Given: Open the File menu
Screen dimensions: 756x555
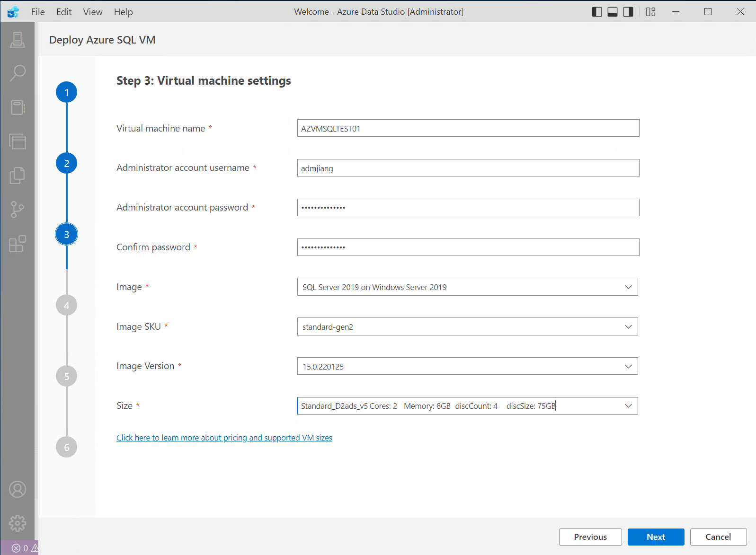Looking at the screenshot, I should point(38,12).
